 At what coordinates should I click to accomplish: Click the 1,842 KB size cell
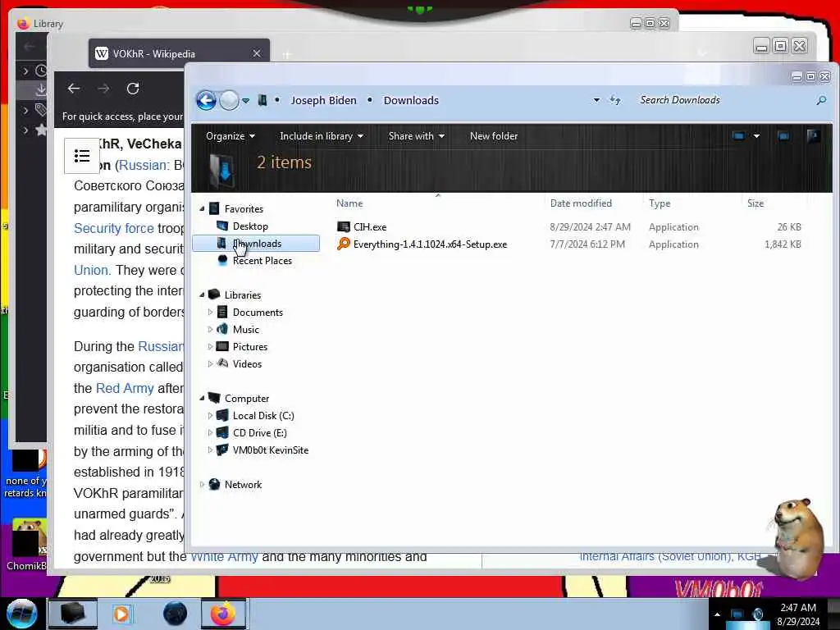(x=783, y=244)
